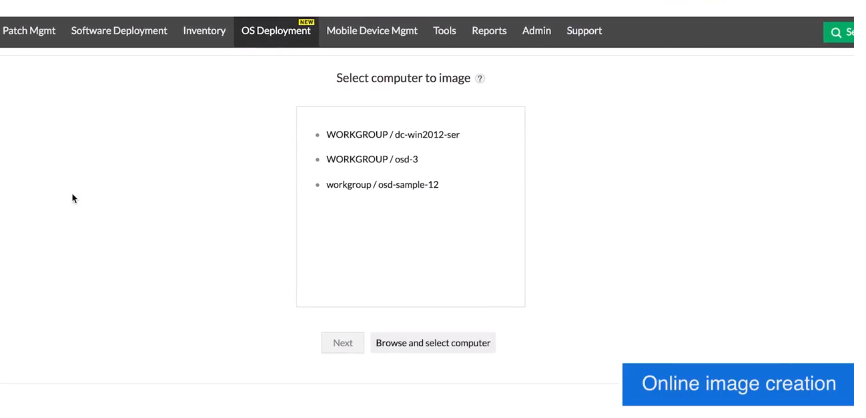Click the help question mark icon
The image size is (866, 418).
coord(480,79)
